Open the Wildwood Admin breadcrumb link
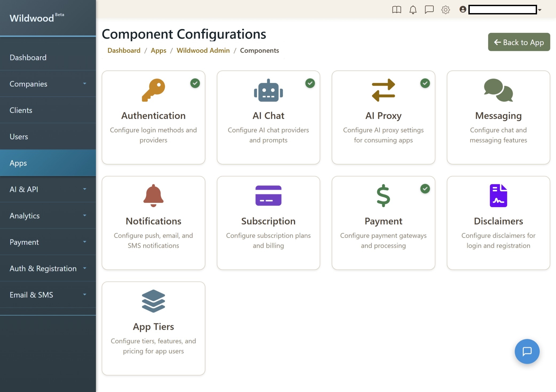Image resolution: width=556 pixels, height=392 pixels. (x=203, y=50)
